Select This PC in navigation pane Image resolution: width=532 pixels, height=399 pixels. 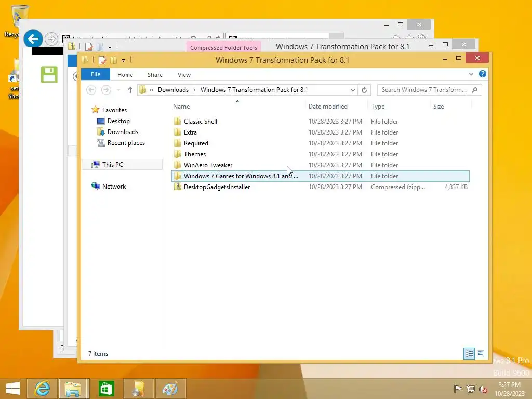(112, 165)
